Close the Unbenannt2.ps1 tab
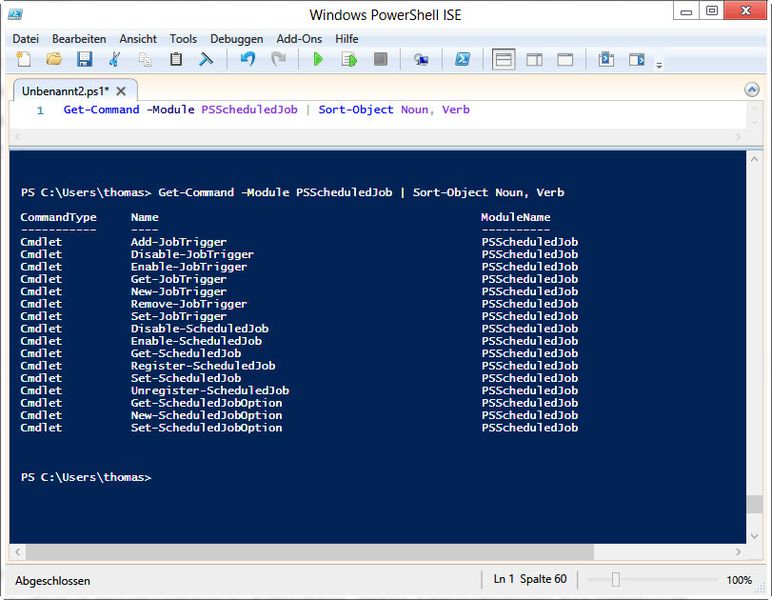Image resolution: width=772 pixels, height=600 pixels. click(121, 91)
